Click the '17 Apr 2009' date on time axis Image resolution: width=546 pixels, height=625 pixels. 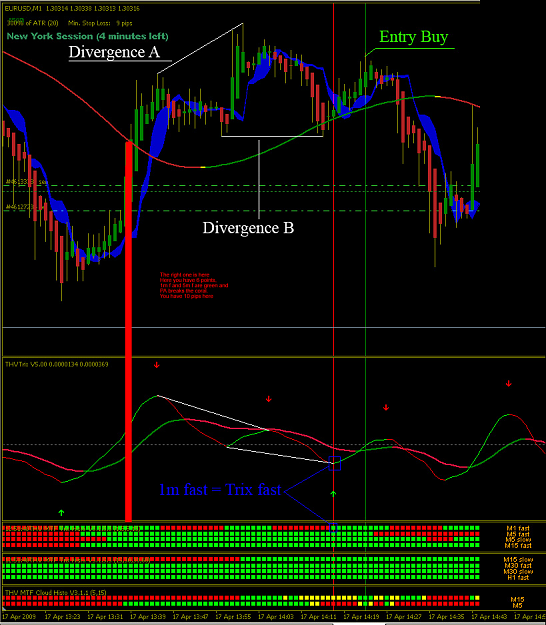[19, 616]
